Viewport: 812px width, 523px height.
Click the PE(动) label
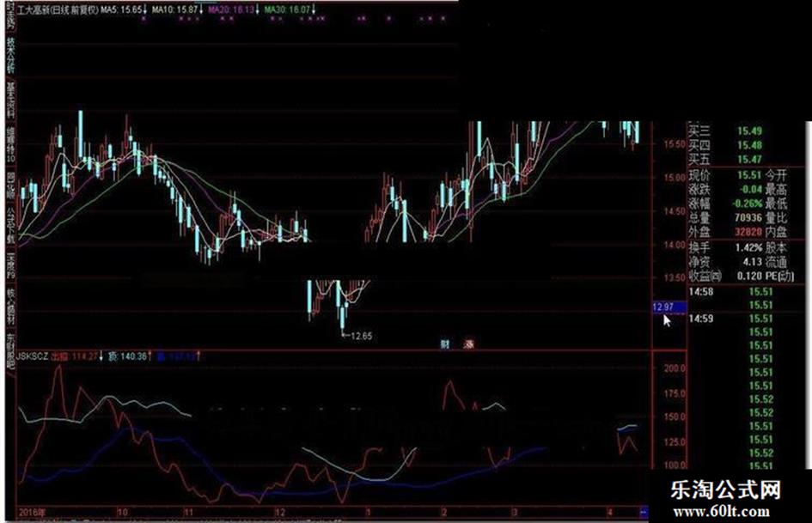click(x=779, y=276)
